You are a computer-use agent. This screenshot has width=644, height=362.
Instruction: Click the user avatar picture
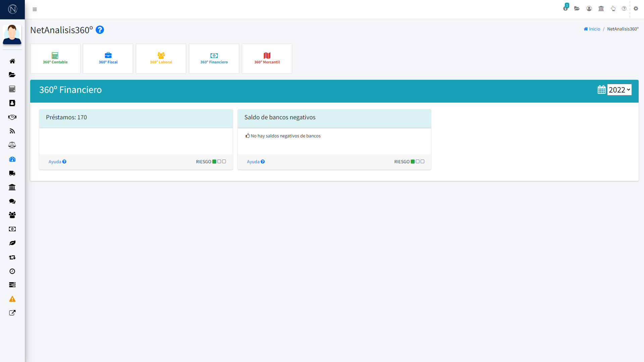point(12,35)
